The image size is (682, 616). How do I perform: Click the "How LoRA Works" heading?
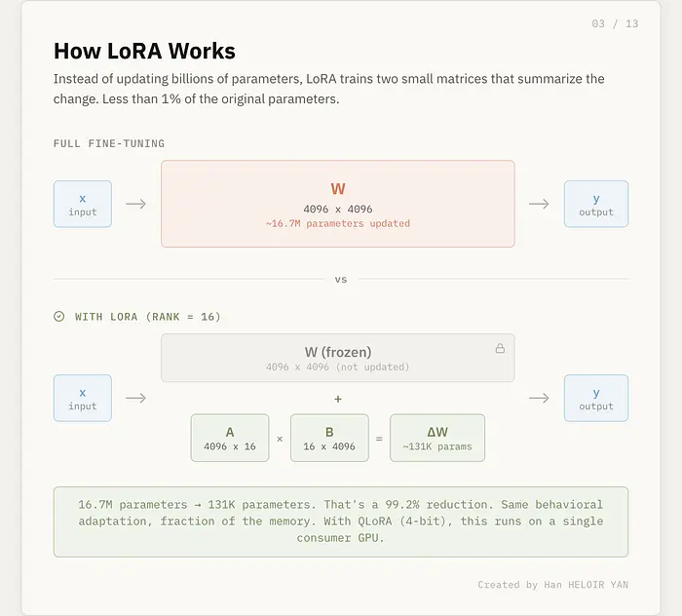144,51
